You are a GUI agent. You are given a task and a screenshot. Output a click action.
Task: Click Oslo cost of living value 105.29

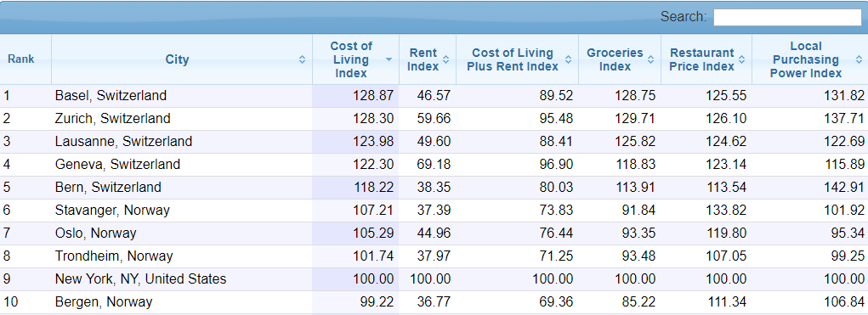[x=373, y=233]
